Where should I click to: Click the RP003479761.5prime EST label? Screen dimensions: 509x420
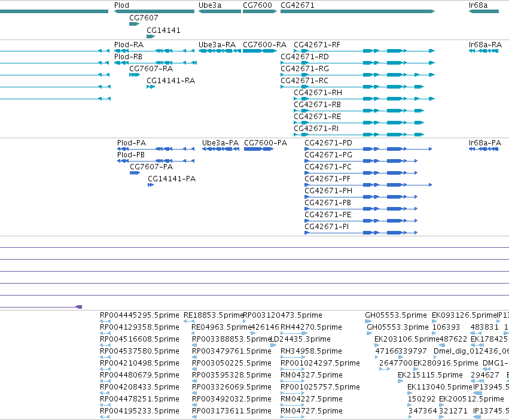point(232,351)
